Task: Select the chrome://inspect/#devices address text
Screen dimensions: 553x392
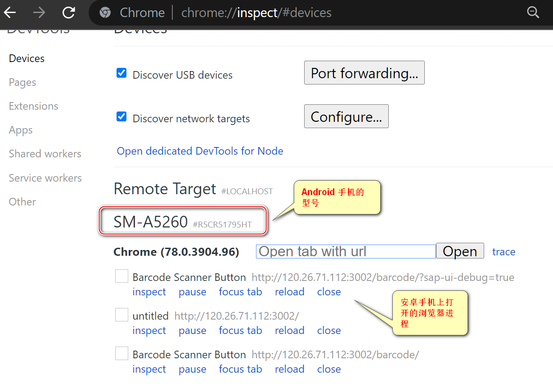Action: tap(256, 13)
